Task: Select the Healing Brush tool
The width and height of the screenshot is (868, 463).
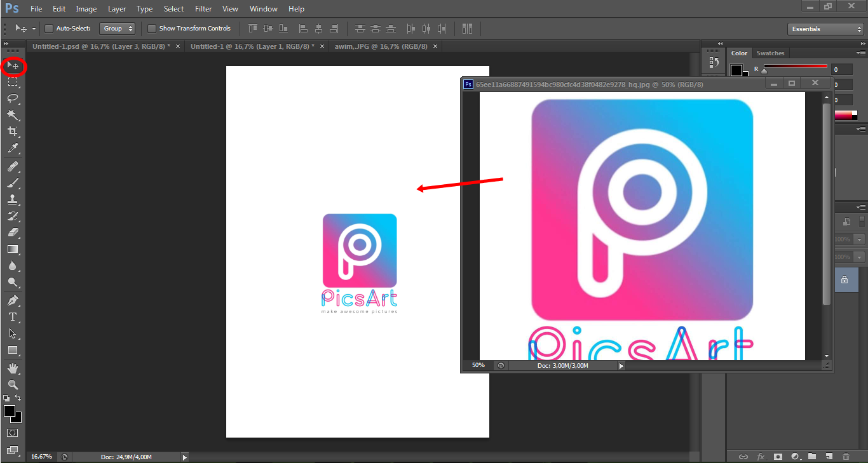Action: tap(13, 166)
